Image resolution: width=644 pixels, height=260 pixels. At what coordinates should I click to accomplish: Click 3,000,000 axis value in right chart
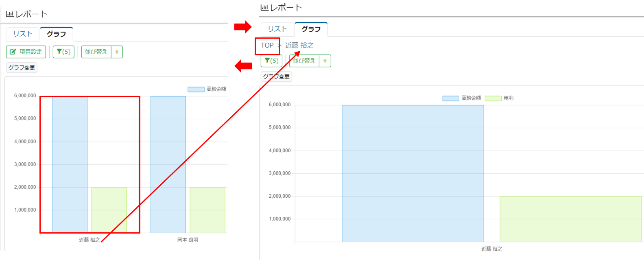pyautogui.click(x=280, y=173)
